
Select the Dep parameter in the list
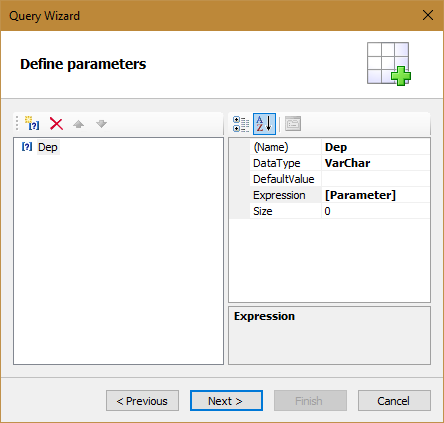pos(48,147)
